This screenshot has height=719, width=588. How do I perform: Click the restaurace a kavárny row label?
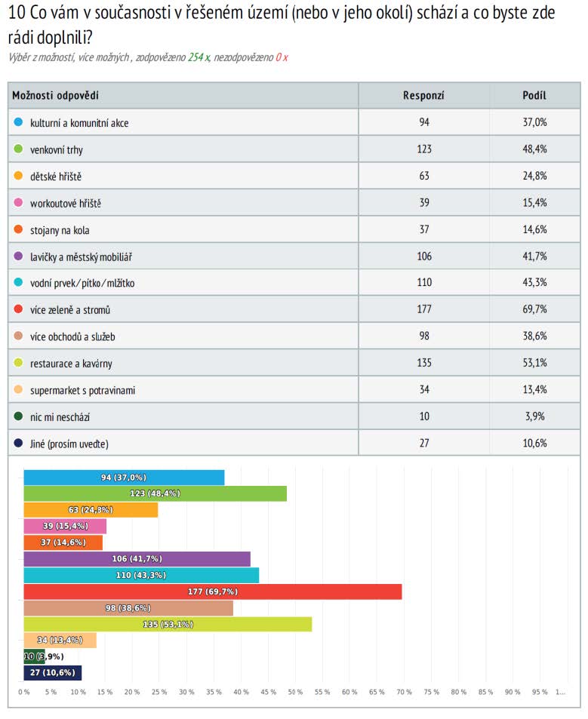tap(71, 364)
